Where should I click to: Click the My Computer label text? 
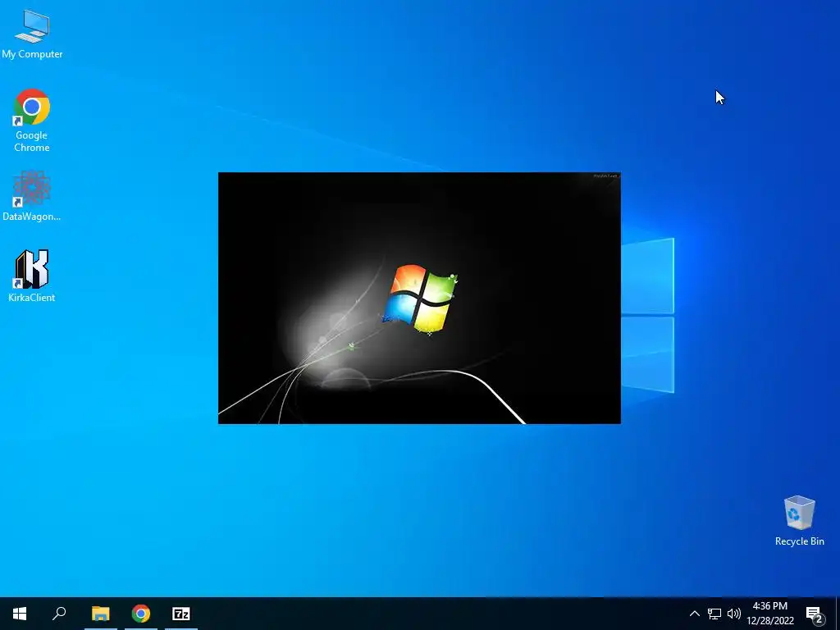32,54
